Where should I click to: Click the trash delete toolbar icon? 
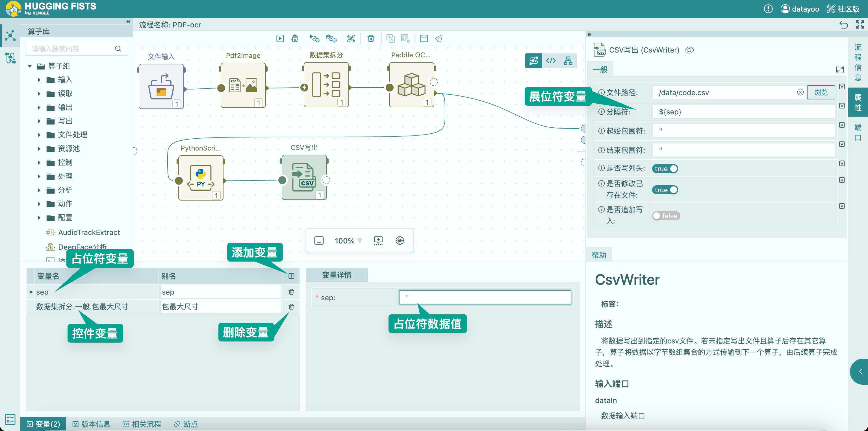point(371,38)
